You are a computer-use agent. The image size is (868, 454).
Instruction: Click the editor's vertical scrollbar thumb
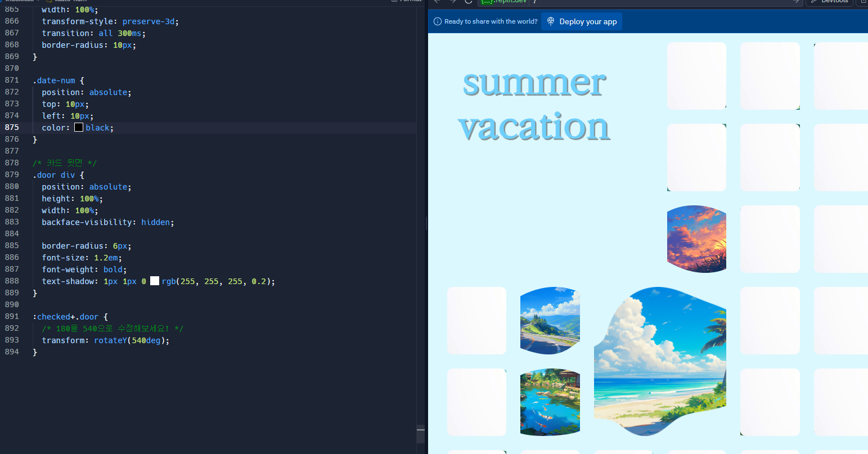coord(421,434)
